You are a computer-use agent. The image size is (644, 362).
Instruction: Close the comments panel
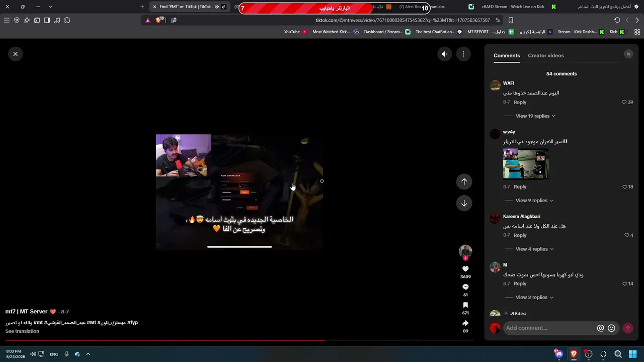click(x=628, y=54)
